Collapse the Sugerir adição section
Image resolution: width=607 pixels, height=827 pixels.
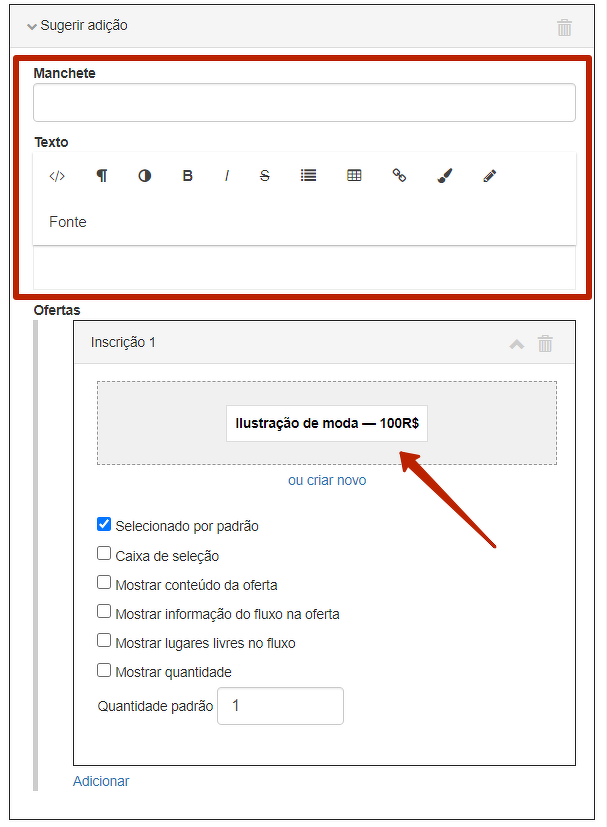[32, 26]
